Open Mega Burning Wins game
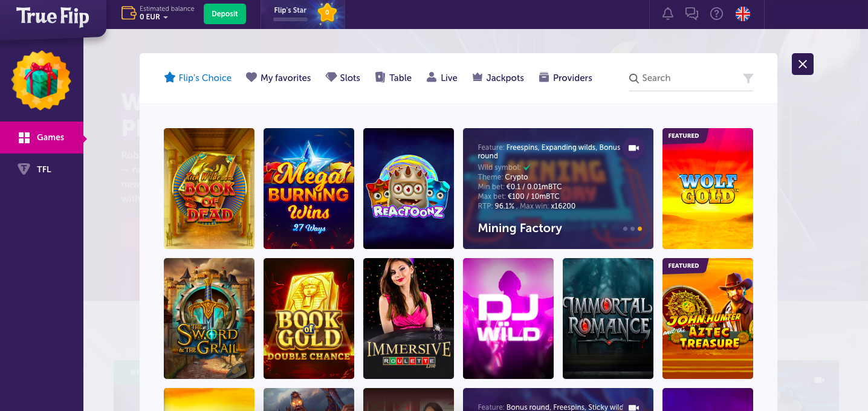 pyautogui.click(x=309, y=189)
